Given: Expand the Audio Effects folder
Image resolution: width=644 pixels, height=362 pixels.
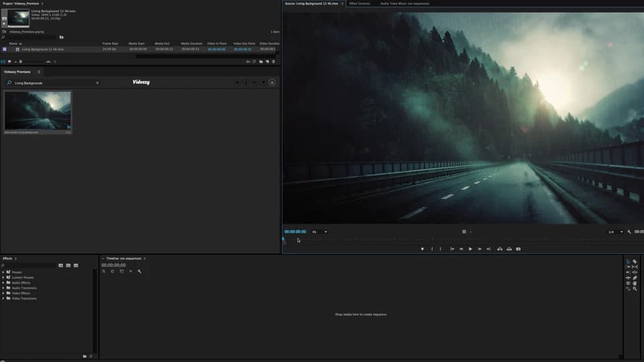Looking at the screenshot, I should [x=3, y=283].
